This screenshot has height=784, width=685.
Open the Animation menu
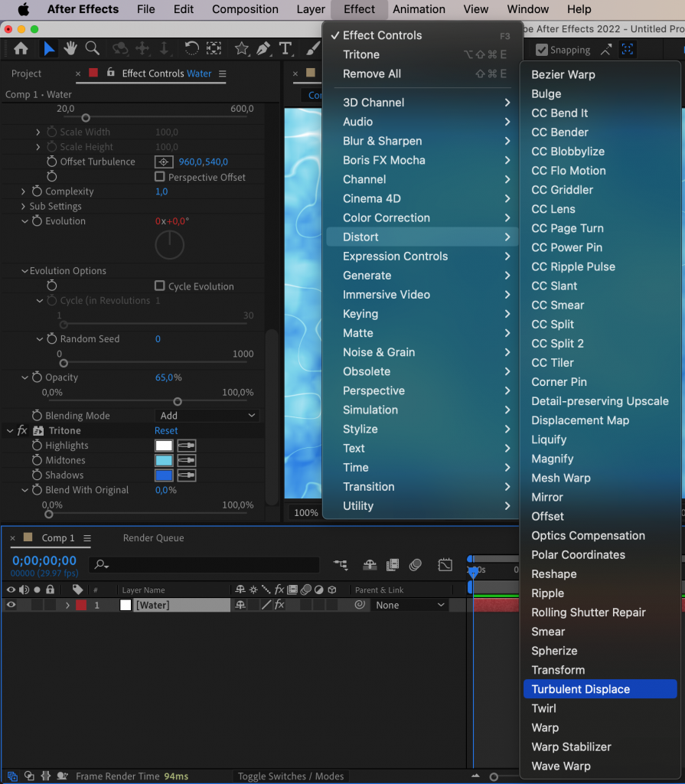coord(419,9)
